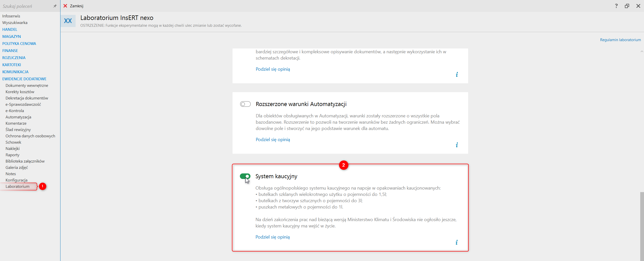Expand the HANDEL module section
Image resolution: width=644 pixels, height=261 pixels.
pyautogui.click(x=10, y=29)
